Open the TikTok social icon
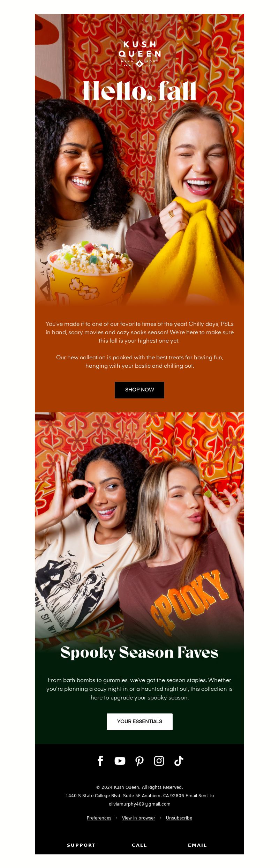Image resolution: width=279 pixels, height=868 pixels. pos(179,761)
